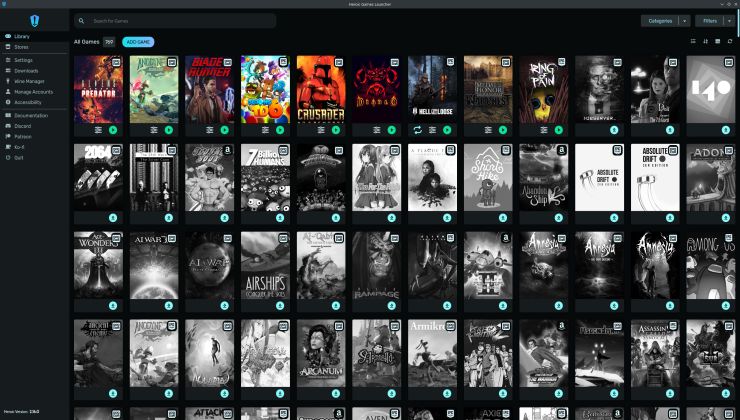Go to Wine Manager in sidebar
Image resolution: width=740 pixels, height=420 pixels.
coord(29,81)
